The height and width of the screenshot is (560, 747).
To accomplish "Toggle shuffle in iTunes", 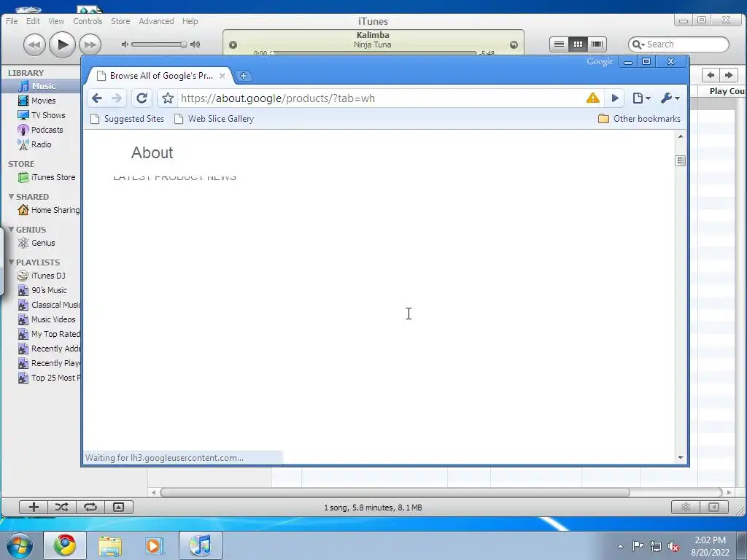I will [61, 507].
